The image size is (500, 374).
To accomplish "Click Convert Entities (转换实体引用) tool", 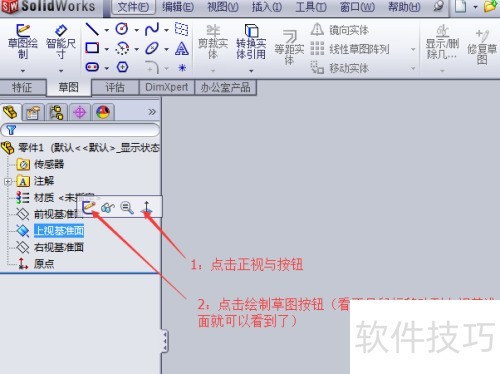I will pos(251,42).
